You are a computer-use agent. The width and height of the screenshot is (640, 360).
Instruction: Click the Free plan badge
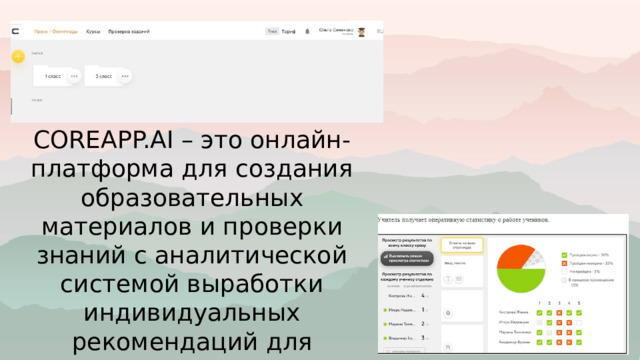272,31
